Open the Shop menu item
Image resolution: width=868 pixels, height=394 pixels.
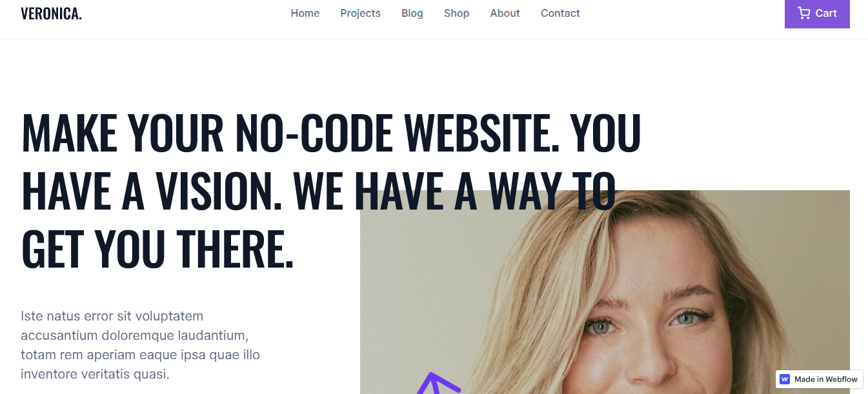[x=457, y=13]
